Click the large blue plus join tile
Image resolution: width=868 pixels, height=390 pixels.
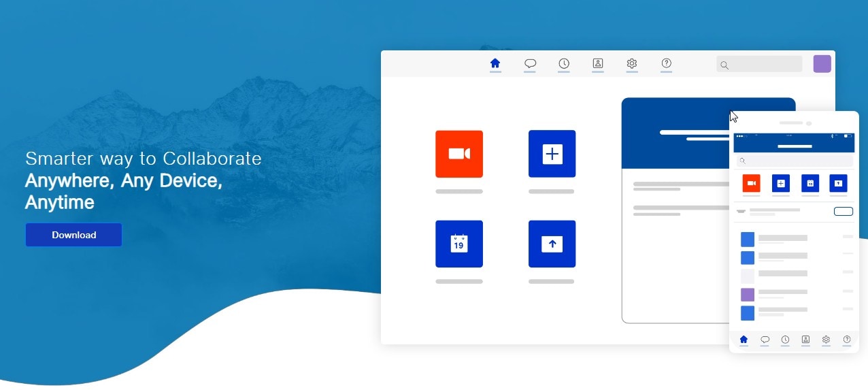pyautogui.click(x=552, y=154)
